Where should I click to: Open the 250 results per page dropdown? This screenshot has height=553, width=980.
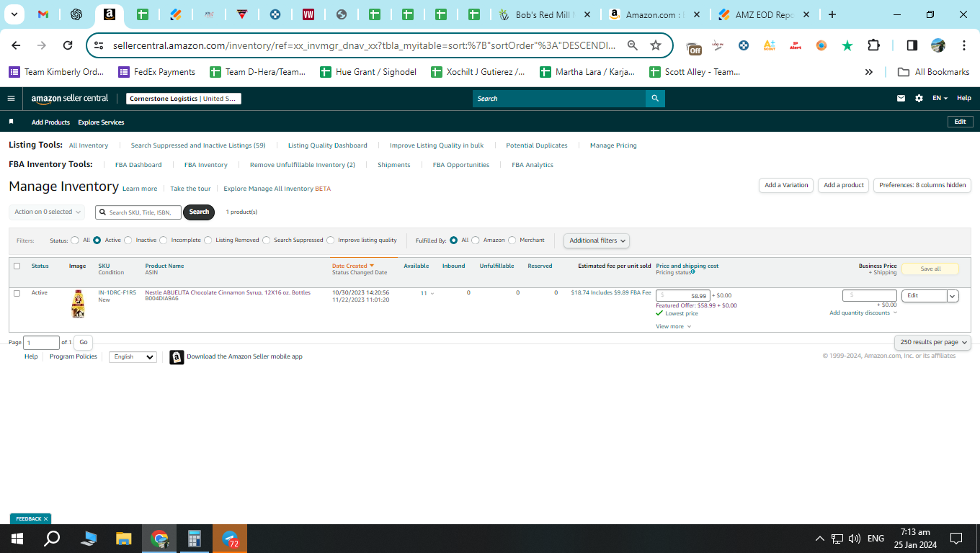point(932,342)
